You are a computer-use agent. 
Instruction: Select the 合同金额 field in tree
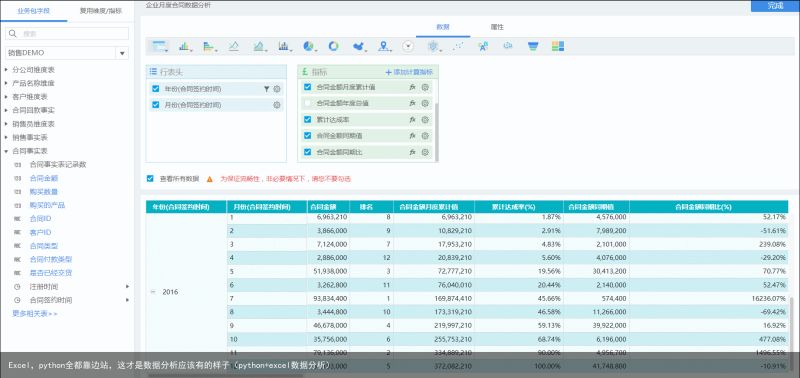pos(44,179)
